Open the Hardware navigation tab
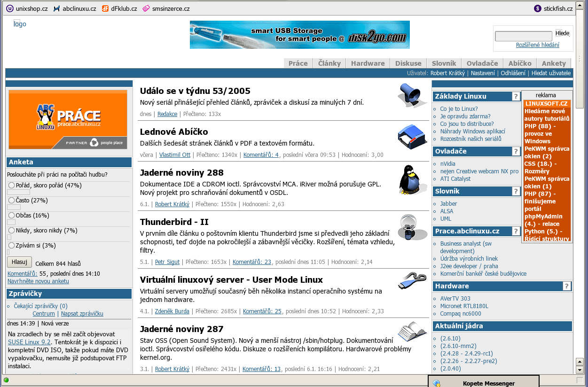588x387 pixels. [368, 63]
